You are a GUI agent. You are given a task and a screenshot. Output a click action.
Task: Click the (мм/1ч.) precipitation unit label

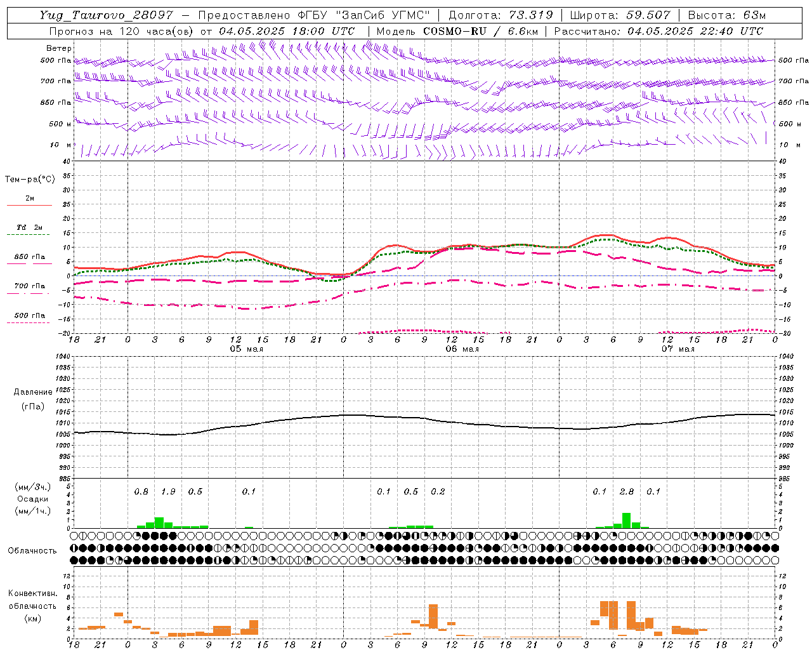pos(33,511)
